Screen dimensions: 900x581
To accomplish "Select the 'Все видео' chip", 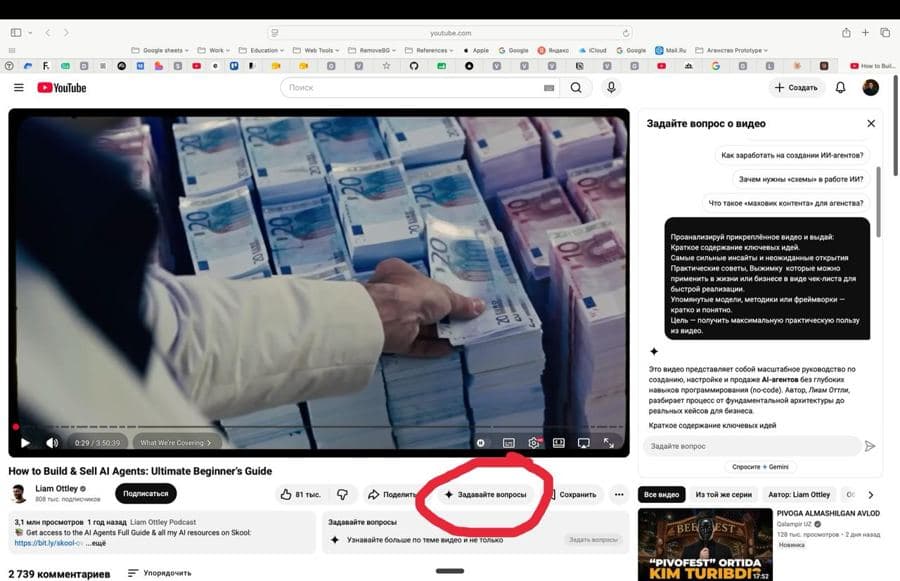I will pyautogui.click(x=661, y=494).
